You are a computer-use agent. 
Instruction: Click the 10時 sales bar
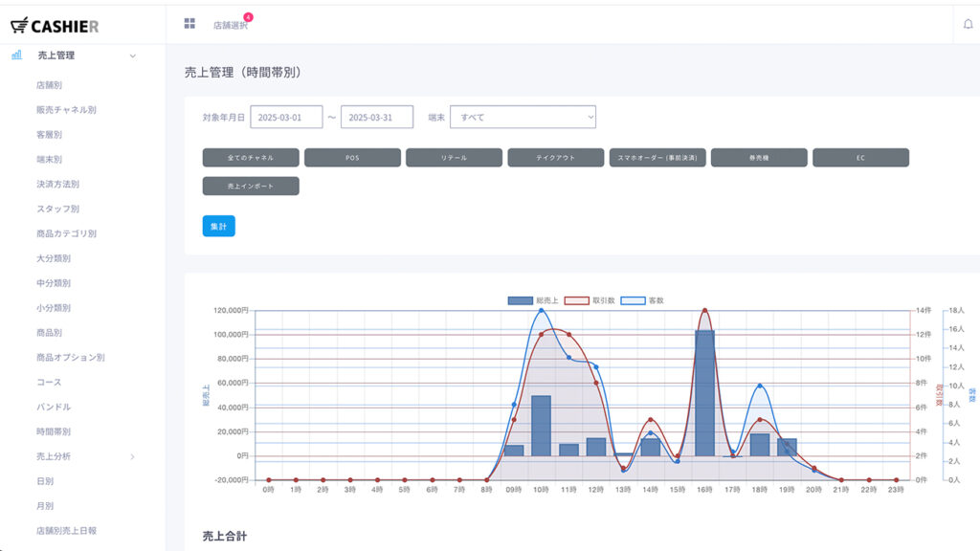(542, 426)
